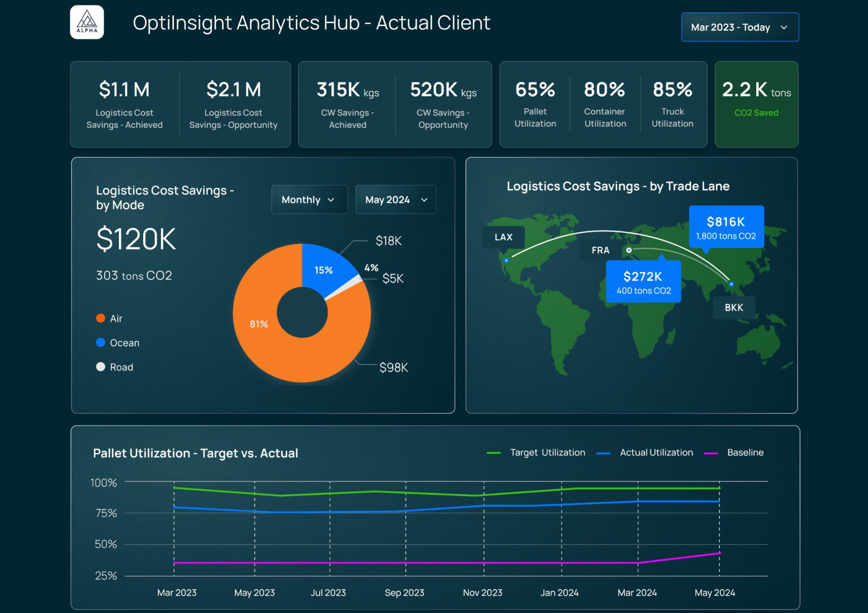Toggle the Ocean legend item
This screenshot has height=613, width=868.
118,342
